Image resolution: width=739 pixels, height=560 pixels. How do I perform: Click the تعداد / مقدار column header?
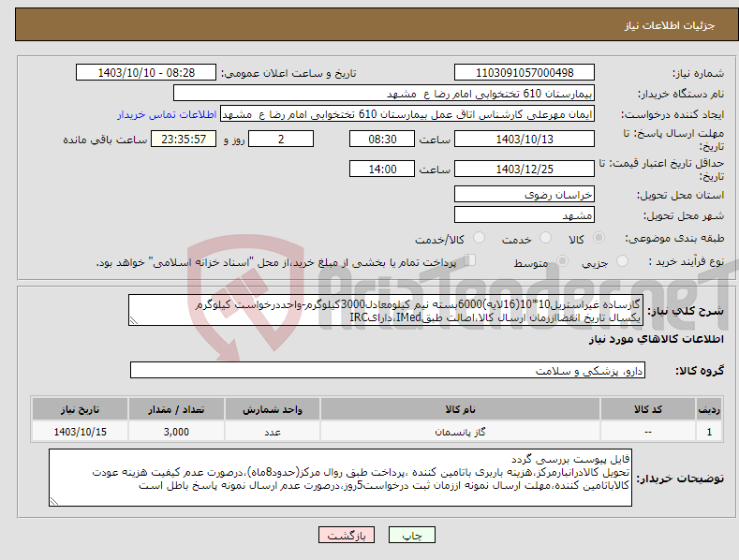click(176, 409)
